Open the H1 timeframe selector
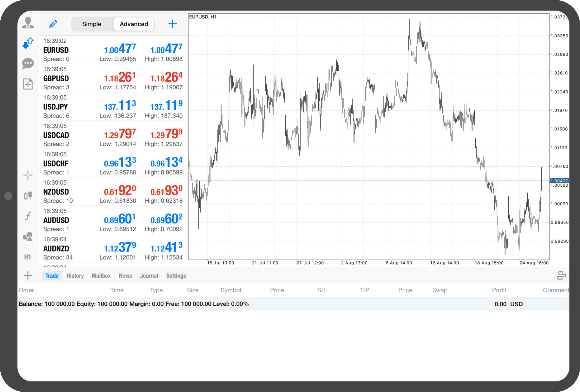Image resolution: width=580 pixels, height=392 pixels. coord(28,257)
